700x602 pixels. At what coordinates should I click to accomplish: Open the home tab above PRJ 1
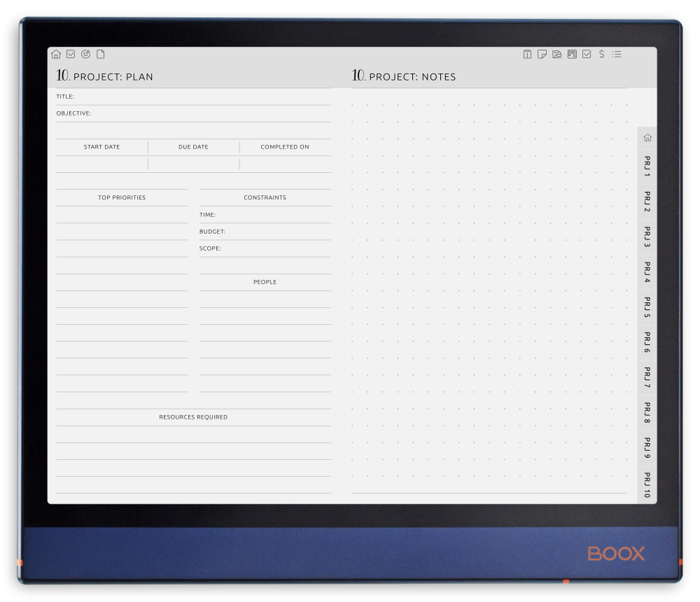(646, 137)
